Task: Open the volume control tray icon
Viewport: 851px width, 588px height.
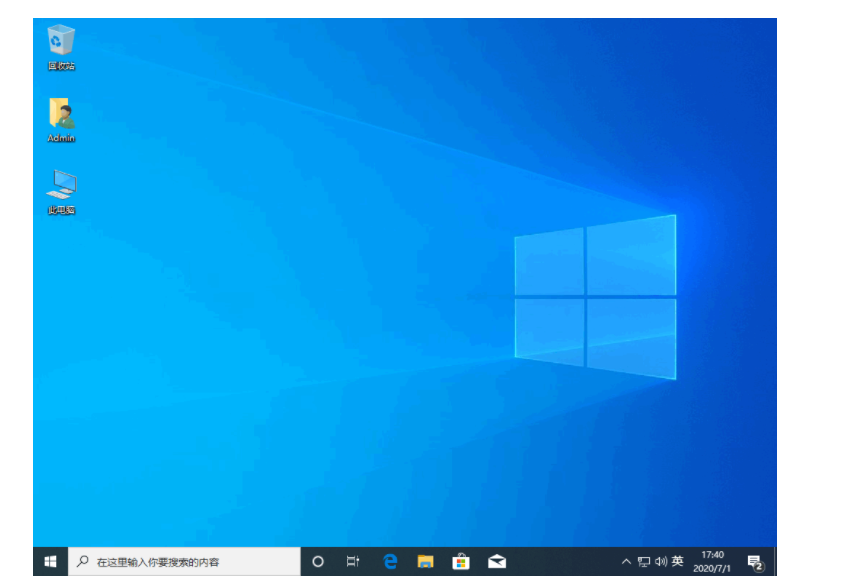Action: [x=661, y=561]
